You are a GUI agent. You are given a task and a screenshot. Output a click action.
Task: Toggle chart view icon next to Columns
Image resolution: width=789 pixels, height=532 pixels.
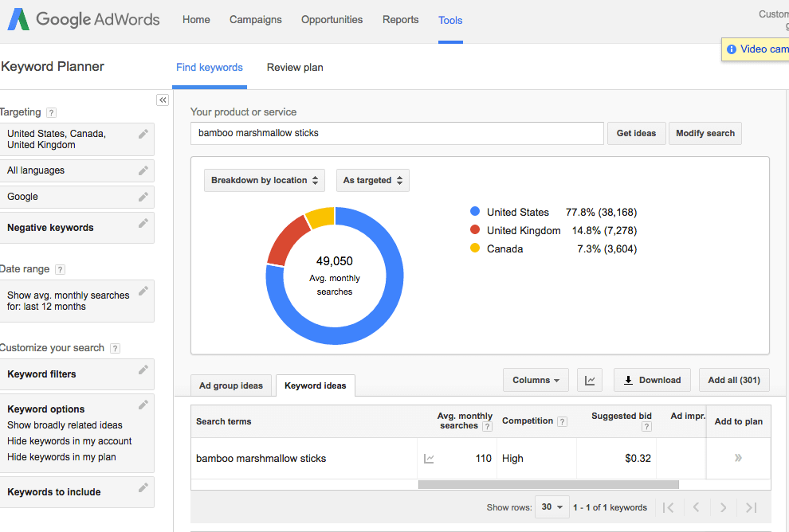590,380
